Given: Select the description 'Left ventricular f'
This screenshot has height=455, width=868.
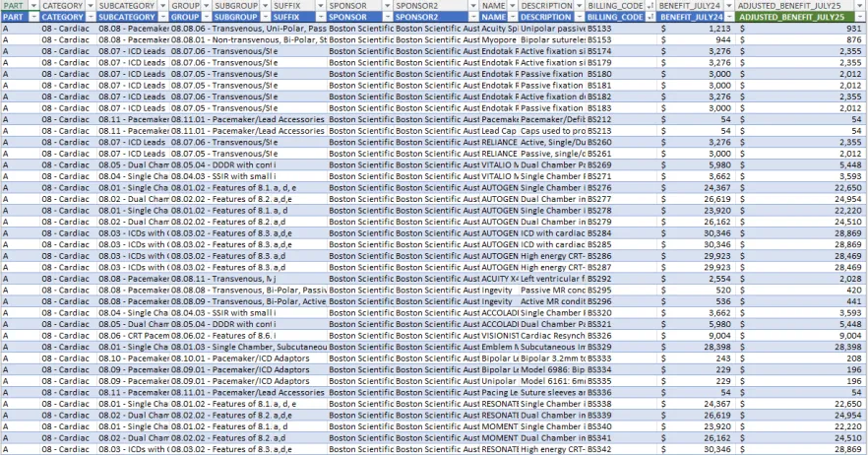Looking at the screenshot, I should coord(552,279).
